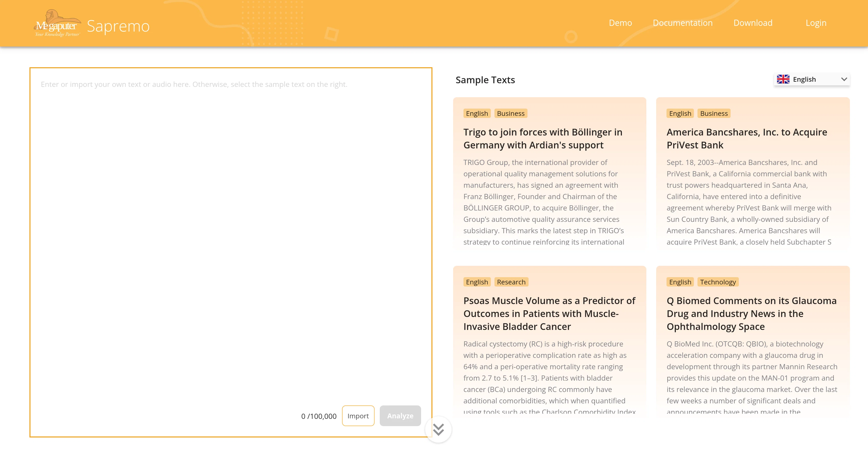Click the Business tag on Trigo card
The image size is (868, 453).
[x=510, y=113]
